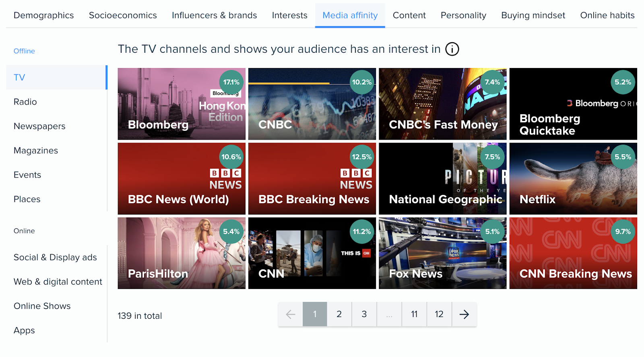The image size is (644, 357).
Task: Click the info icon beside the heading
Action: click(x=452, y=49)
